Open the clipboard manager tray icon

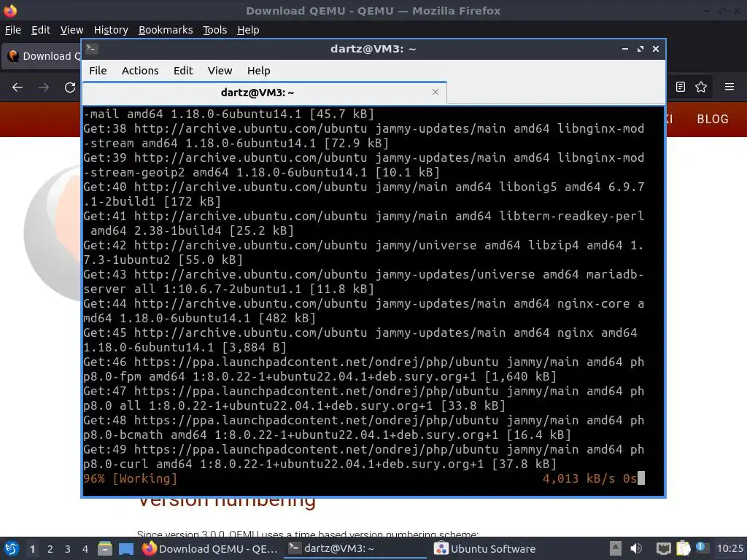[x=683, y=548]
